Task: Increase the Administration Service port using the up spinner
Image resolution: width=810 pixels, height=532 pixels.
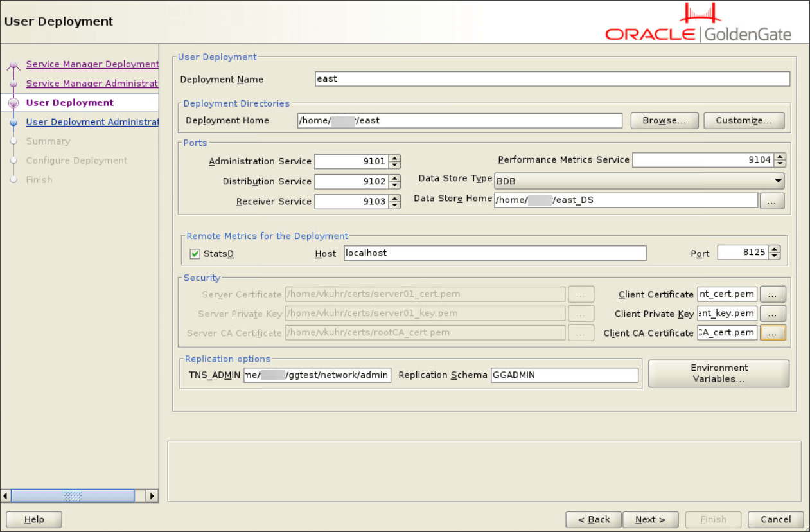Action: pos(395,158)
